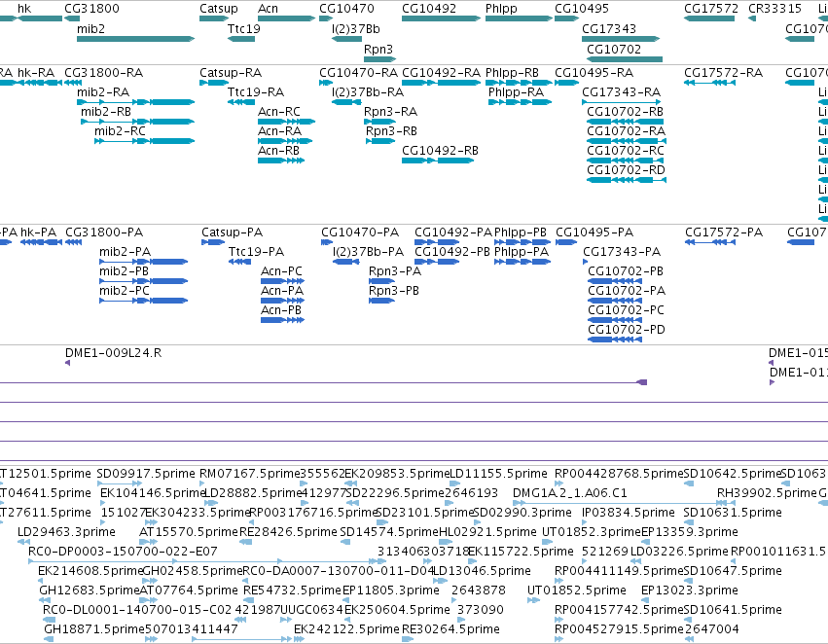Select the Rpn3-RB transcript label
The height and width of the screenshot is (644, 828).
tap(391, 131)
